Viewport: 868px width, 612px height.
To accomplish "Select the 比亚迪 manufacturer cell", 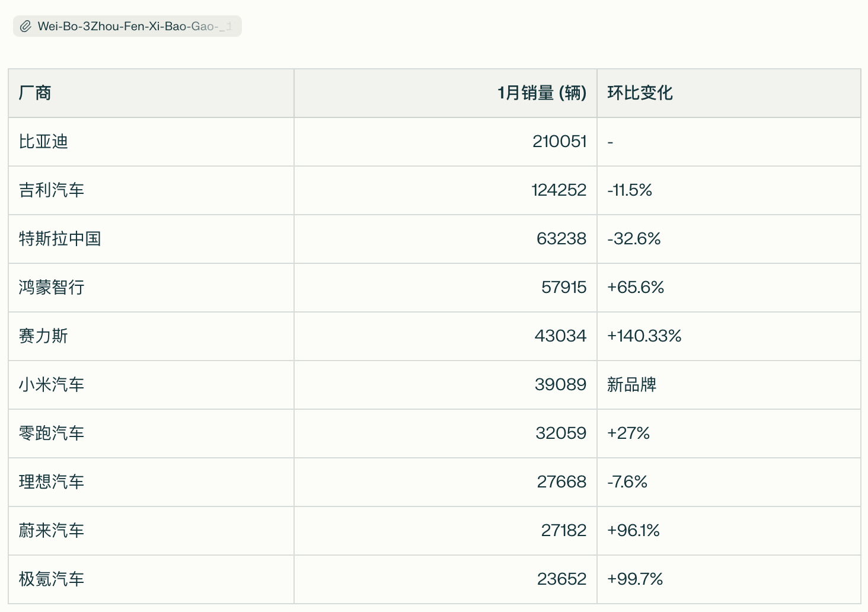I will click(43, 142).
